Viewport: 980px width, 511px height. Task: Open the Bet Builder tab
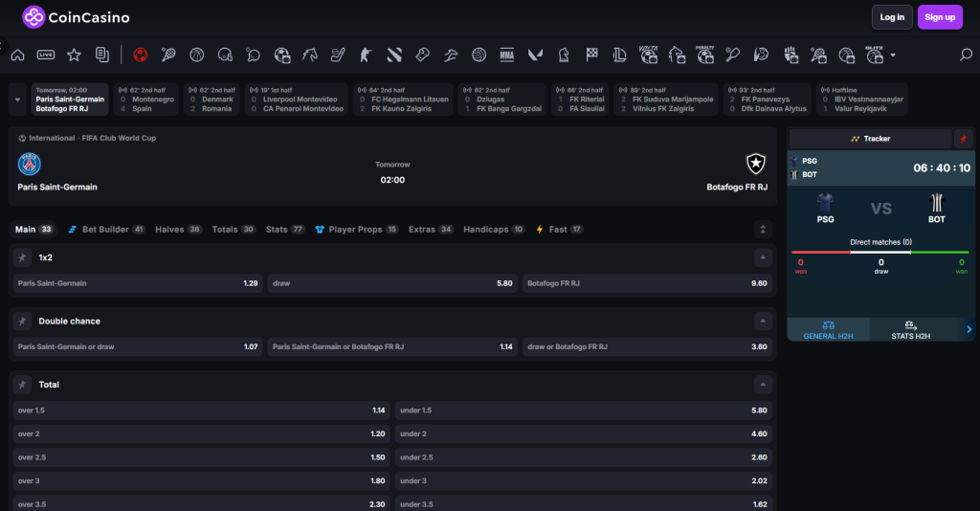tap(106, 230)
